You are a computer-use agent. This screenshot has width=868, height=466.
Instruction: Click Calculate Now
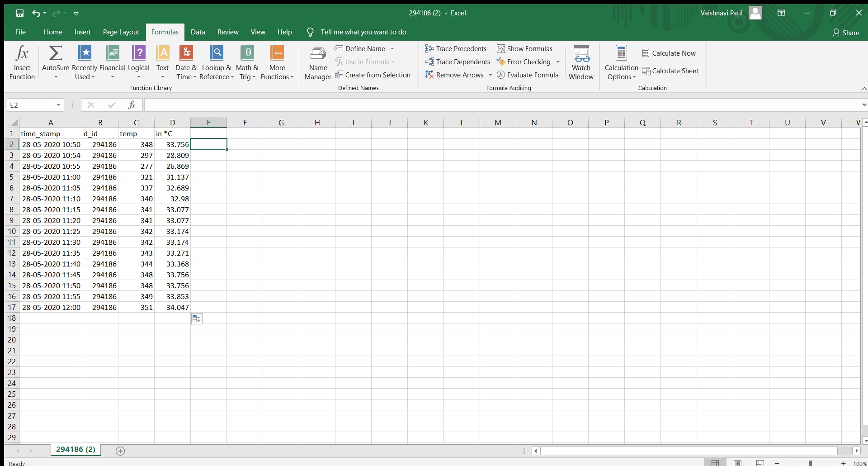[x=669, y=53]
